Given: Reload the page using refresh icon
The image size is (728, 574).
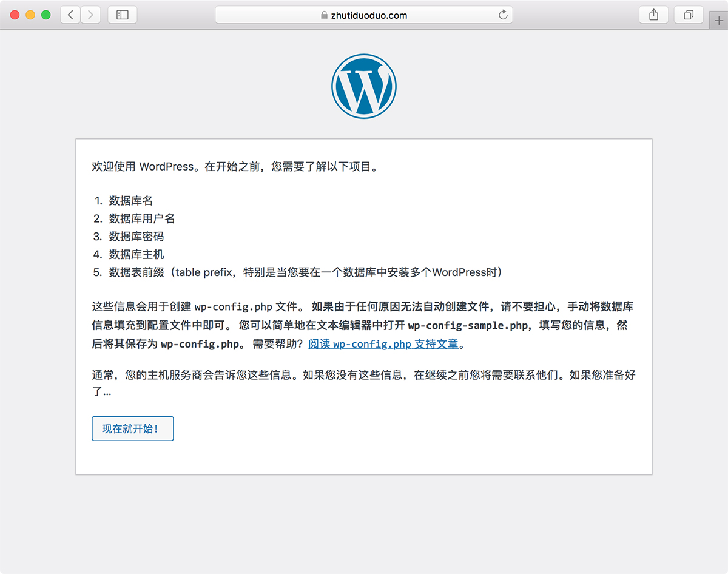Looking at the screenshot, I should (503, 15).
